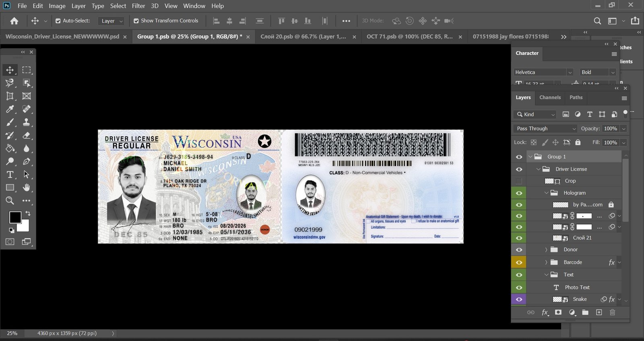Select the Blur tool
Image resolution: width=644 pixels, height=341 pixels.
coord(27,148)
